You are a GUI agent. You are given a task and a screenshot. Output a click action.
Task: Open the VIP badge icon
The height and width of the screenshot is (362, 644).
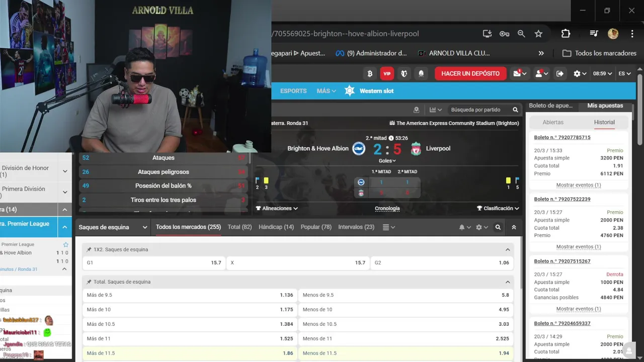click(387, 73)
